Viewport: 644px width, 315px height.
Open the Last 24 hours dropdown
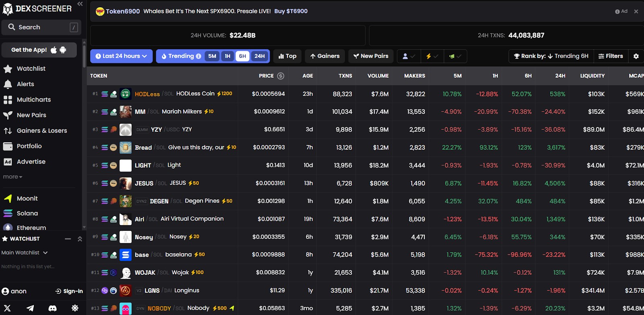(x=122, y=56)
